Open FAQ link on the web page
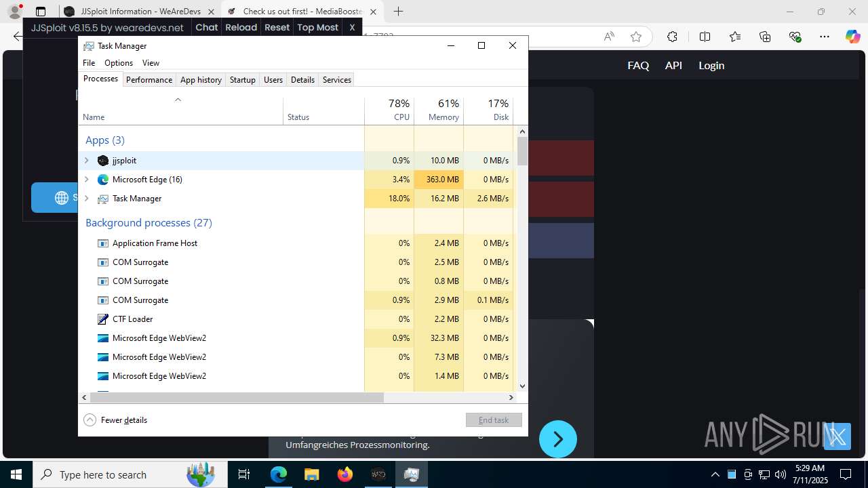Screen dimensions: 868x488 tap(638, 65)
